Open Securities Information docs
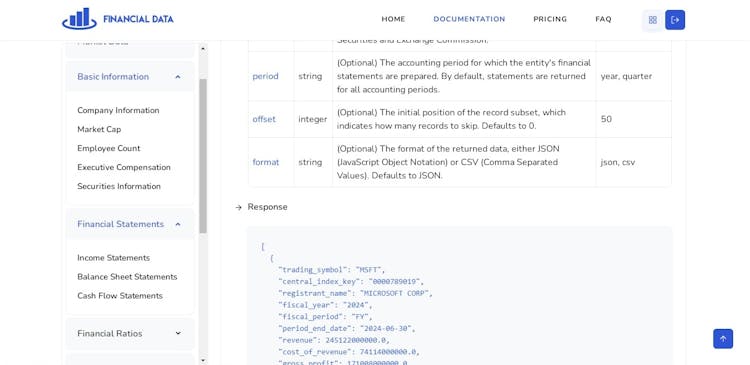This screenshot has width=750, height=365. [x=119, y=186]
